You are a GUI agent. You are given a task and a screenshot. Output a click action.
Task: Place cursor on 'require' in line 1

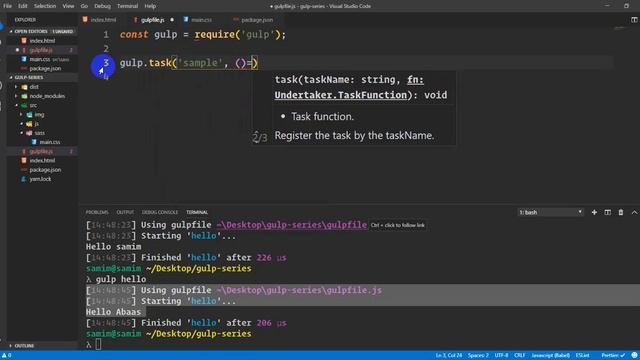[215, 35]
